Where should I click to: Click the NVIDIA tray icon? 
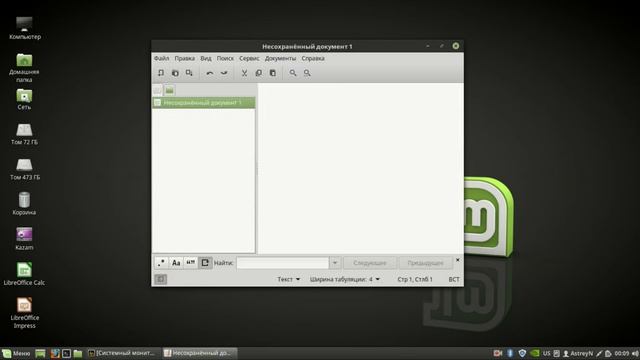point(535,353)
